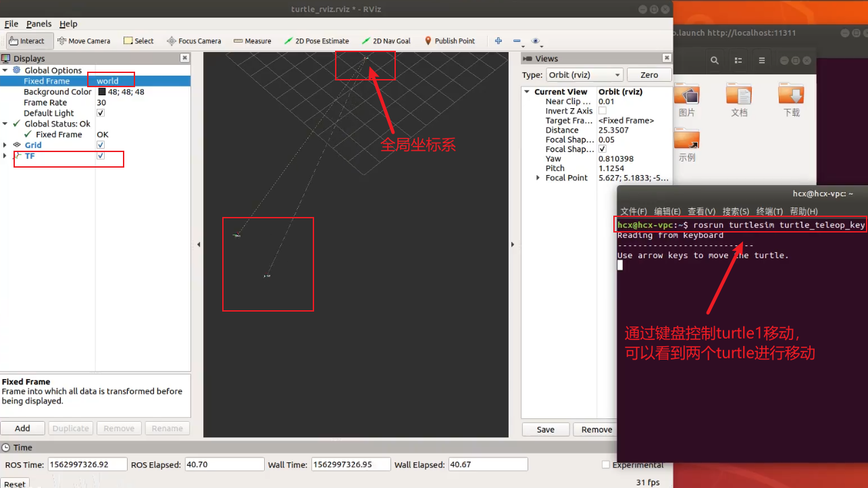Collapse Displays panel with left arrow handle
Image resolution: width=868 pixels, height=488 pixels.
click(199, 245)
